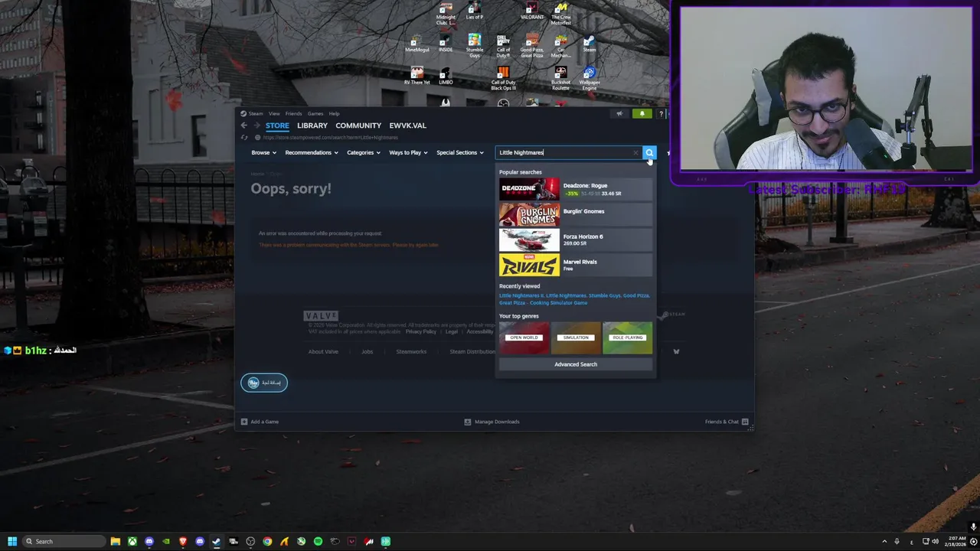Screen dimensions: 980x551
Task: Open the Games menu in Steam
Action: (x=315, y=114)
